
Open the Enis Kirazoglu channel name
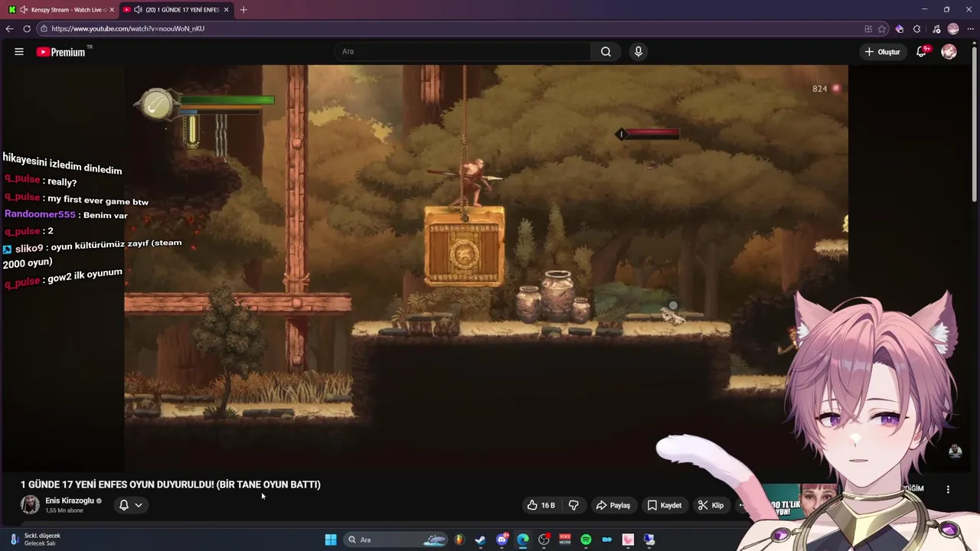70,500
